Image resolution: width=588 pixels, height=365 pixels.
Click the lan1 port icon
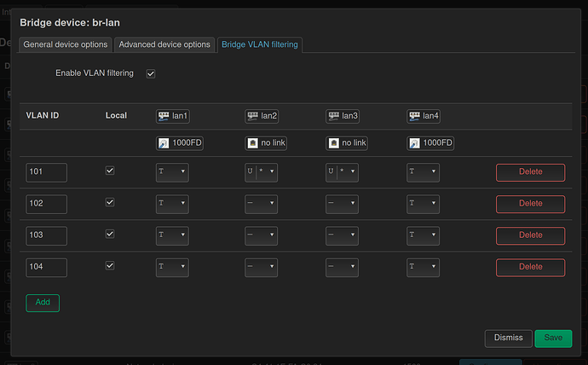point(164,116)
